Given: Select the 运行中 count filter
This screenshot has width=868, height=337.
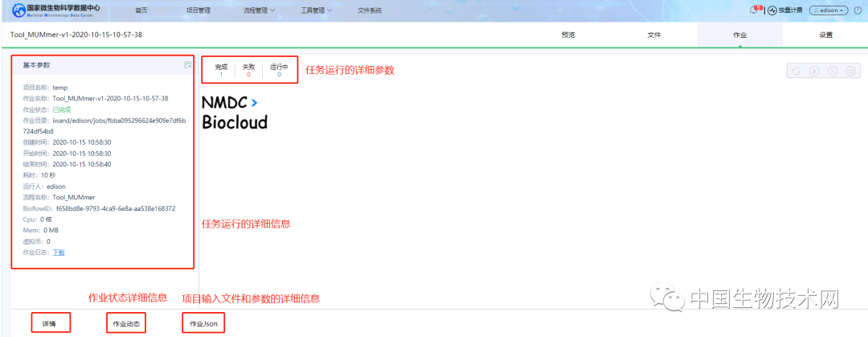Looking at the screenshot, I should pyautogui.click(x=279, y=70).
